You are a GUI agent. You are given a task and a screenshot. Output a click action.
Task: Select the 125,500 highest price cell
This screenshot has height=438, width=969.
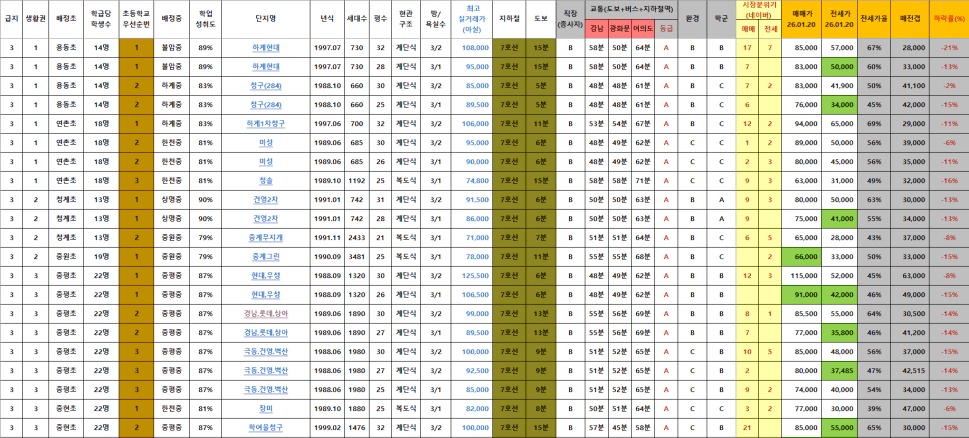(472, 276)
